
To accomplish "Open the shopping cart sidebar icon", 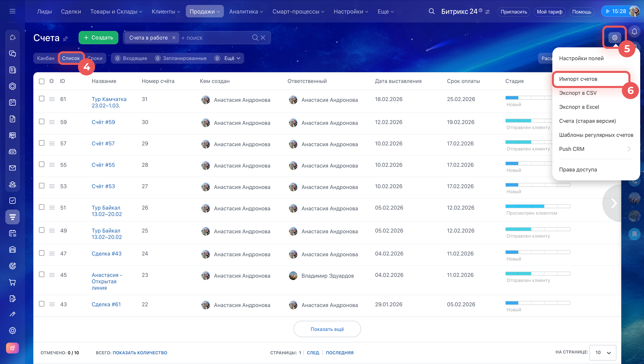I will pos(13,282).
